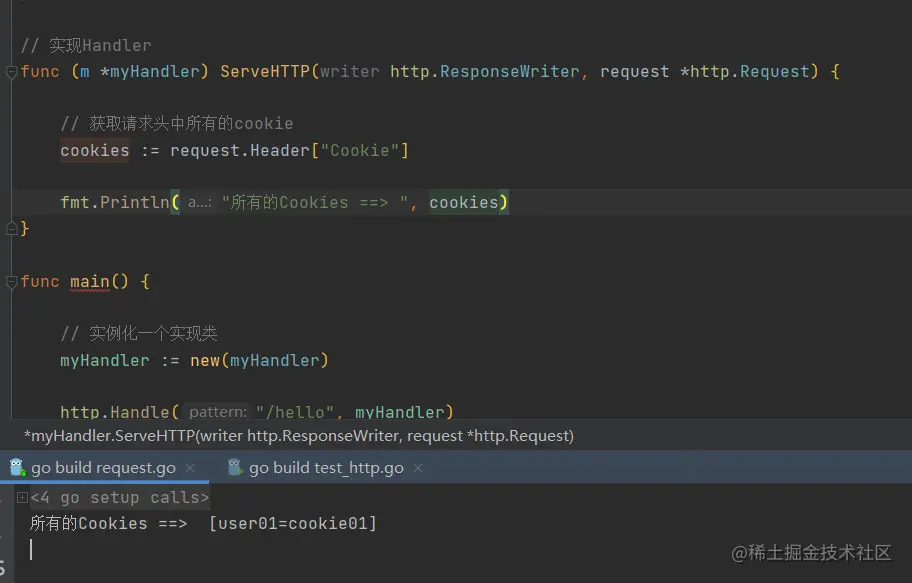This screenshot has width=912, height=583.
Task: Click 'myHandler' variable on the := assignment line
Action: (x=105, y=361)
